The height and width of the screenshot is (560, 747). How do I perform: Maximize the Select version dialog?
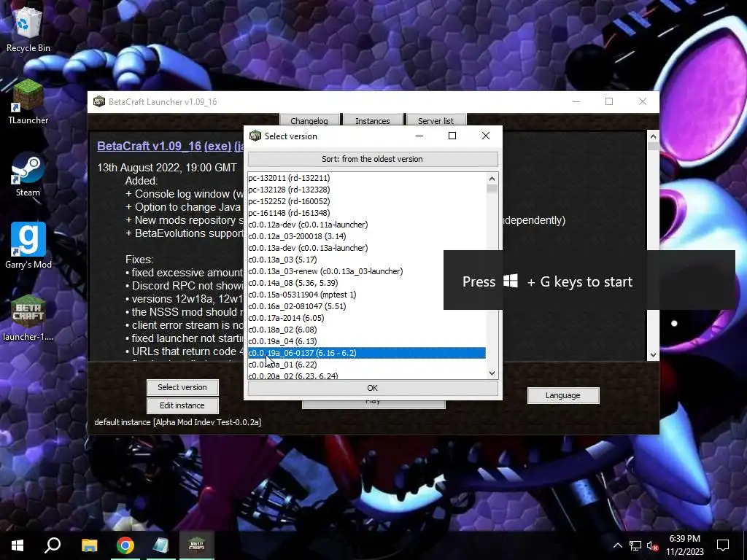point(452,136)
